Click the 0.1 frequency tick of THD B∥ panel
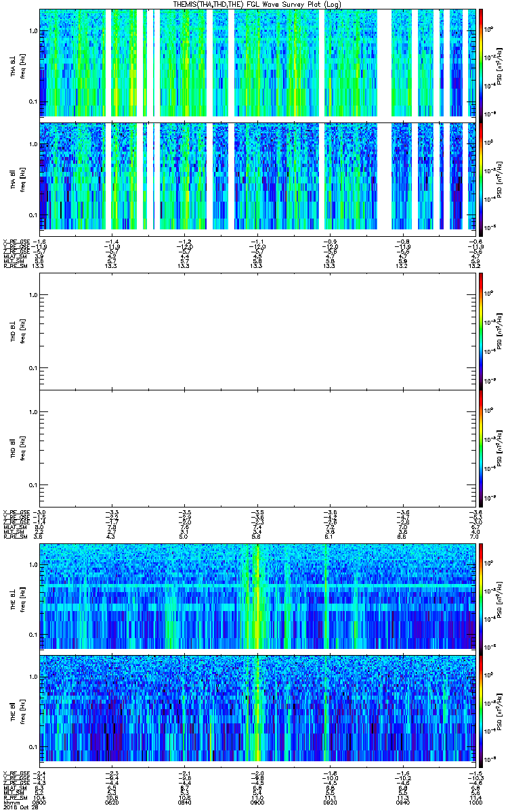The height and width of the screenshot is (812, 508). point(33,486)
